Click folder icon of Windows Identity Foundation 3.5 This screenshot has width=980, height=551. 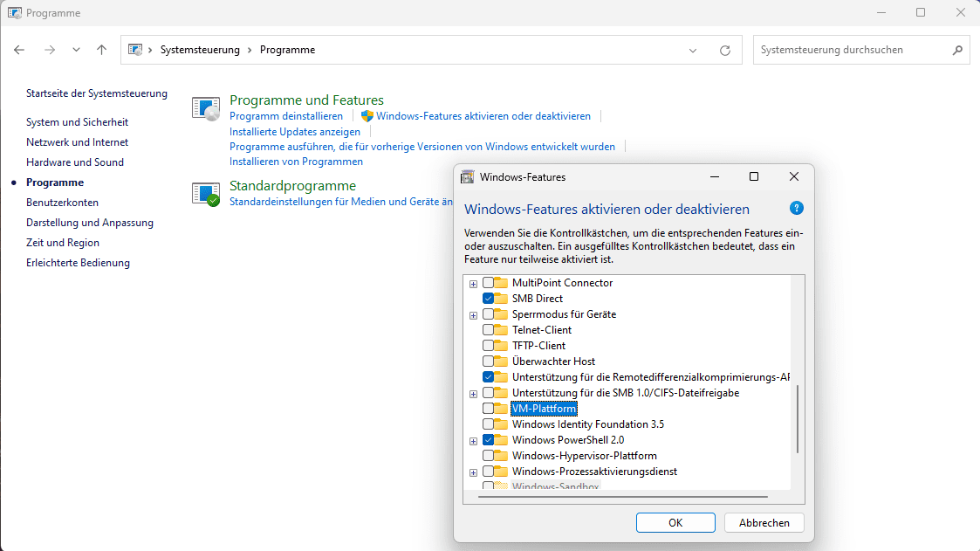pos(501,424)
